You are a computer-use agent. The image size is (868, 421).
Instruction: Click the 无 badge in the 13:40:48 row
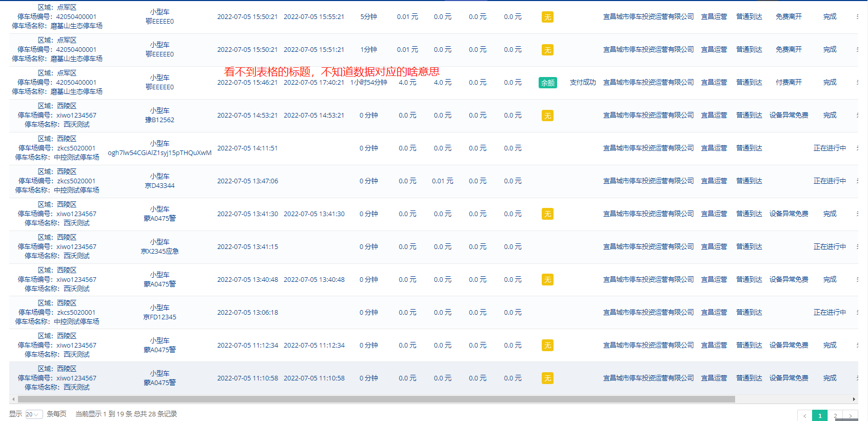click(x=547, y=280)
